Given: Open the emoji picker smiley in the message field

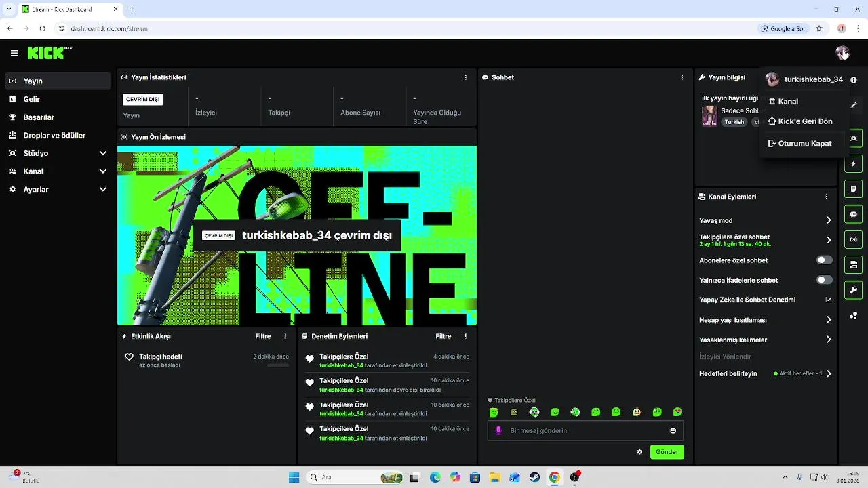Looking at the screenshot, I should [x=673, y=430].
